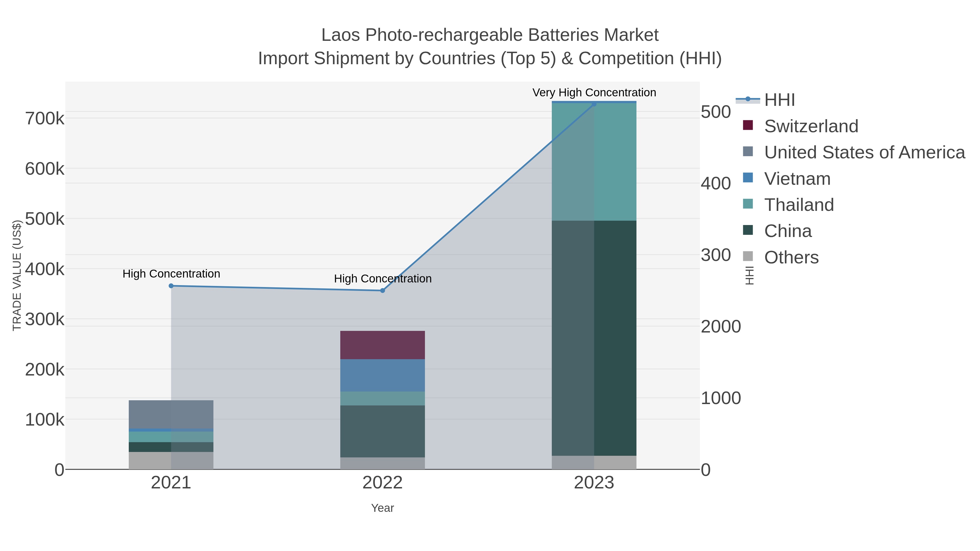Click the Thailand segment in the 2023 bar

click(594, 162)
